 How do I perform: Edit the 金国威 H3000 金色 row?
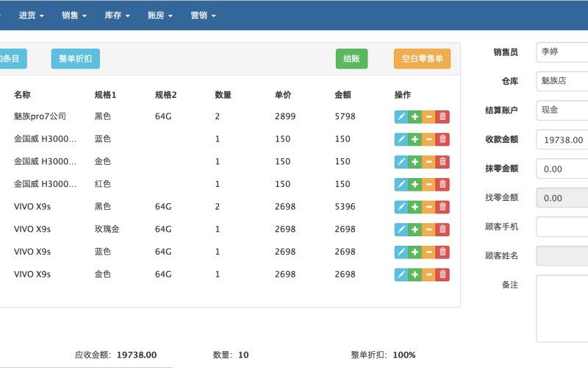pyautogui.click(x=401, y=162)
